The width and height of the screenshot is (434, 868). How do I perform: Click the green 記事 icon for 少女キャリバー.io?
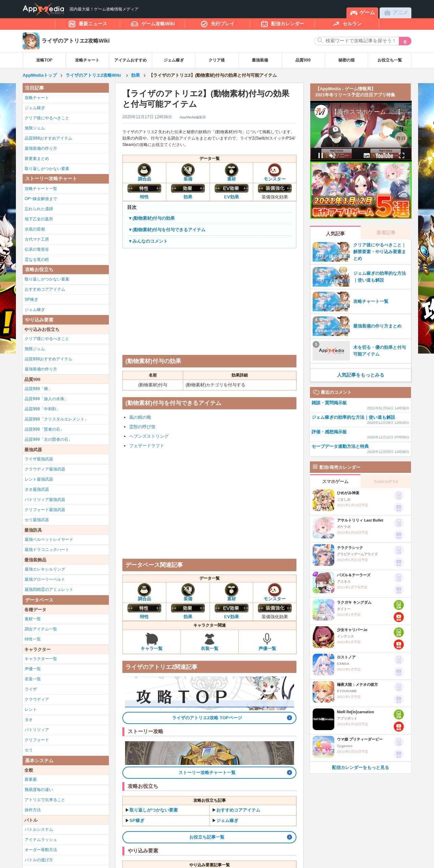(399, 632)
